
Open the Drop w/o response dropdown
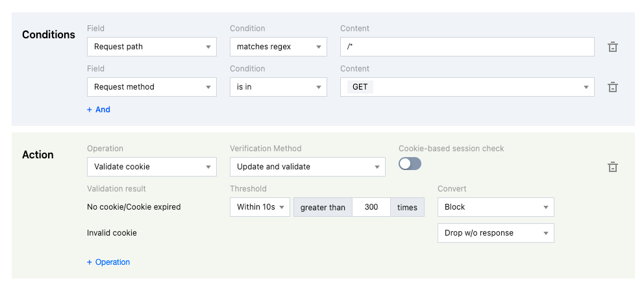click(x=496, y=233)
